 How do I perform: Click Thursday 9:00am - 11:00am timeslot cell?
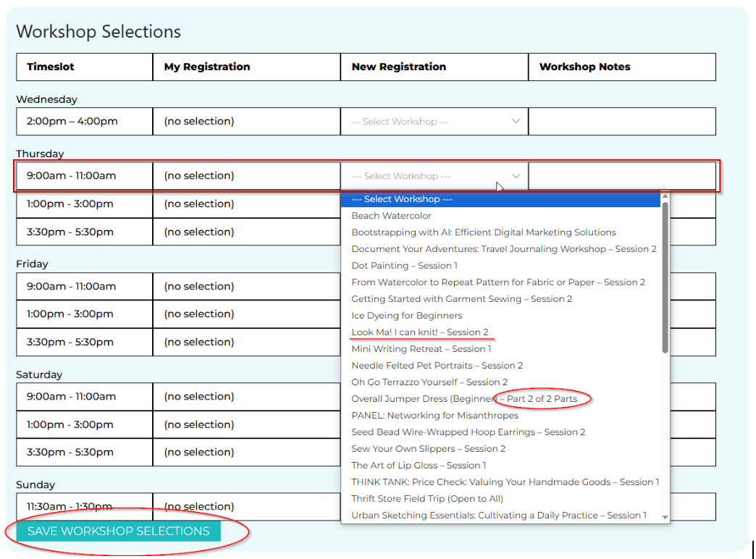(85, 176)
